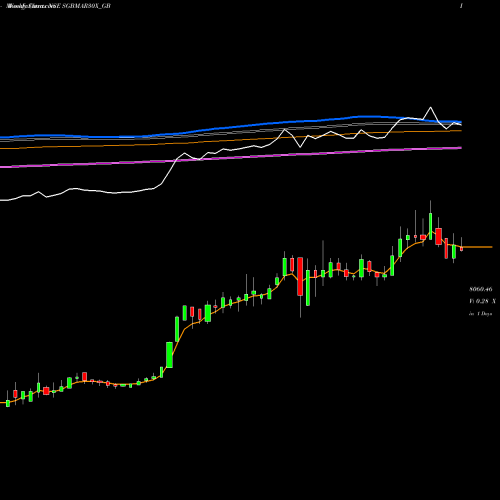The height and width of the screenshot is (500, 500).
Task: Click the chart title containing SGBMAR30X_GB
Action: click(x=59, y=6)
